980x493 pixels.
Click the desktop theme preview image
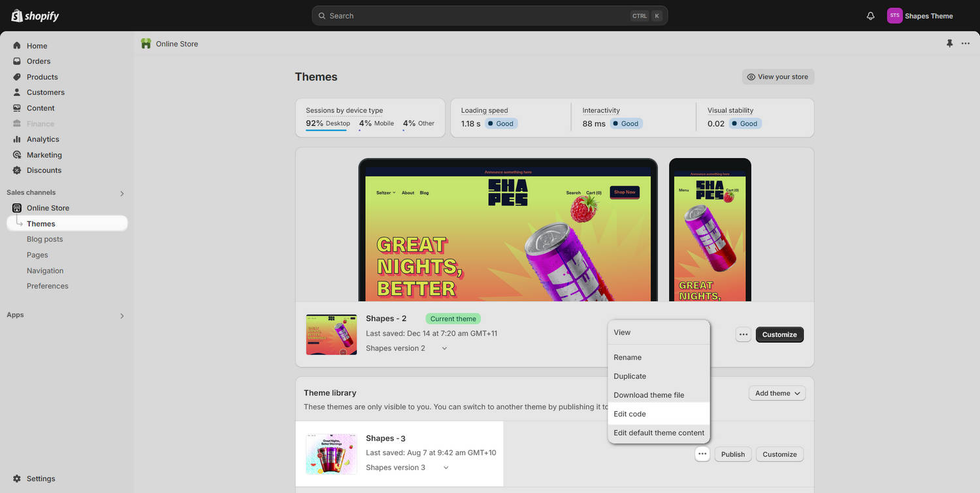click(x=508, y=230)
